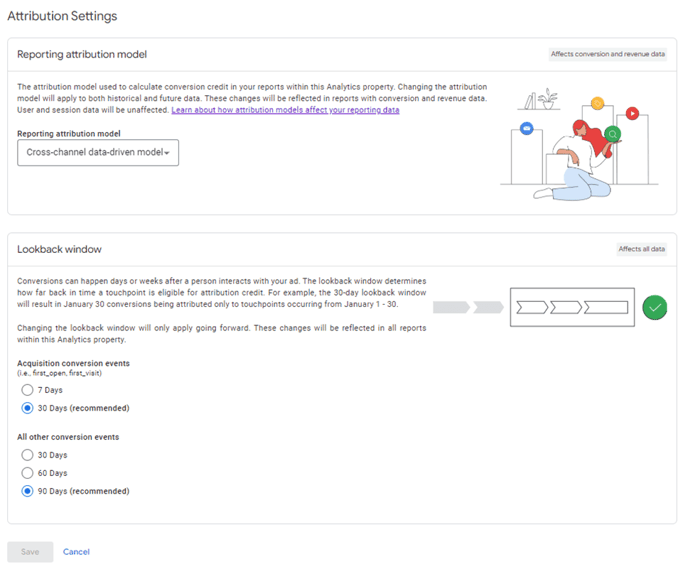Click the Cancel link

tap(76, 552)
